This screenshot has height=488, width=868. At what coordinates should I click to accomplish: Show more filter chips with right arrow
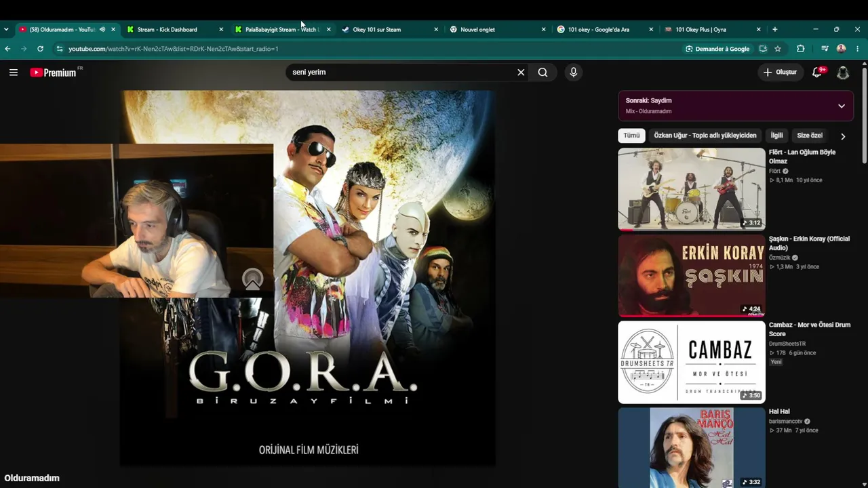tap(843, 136)
